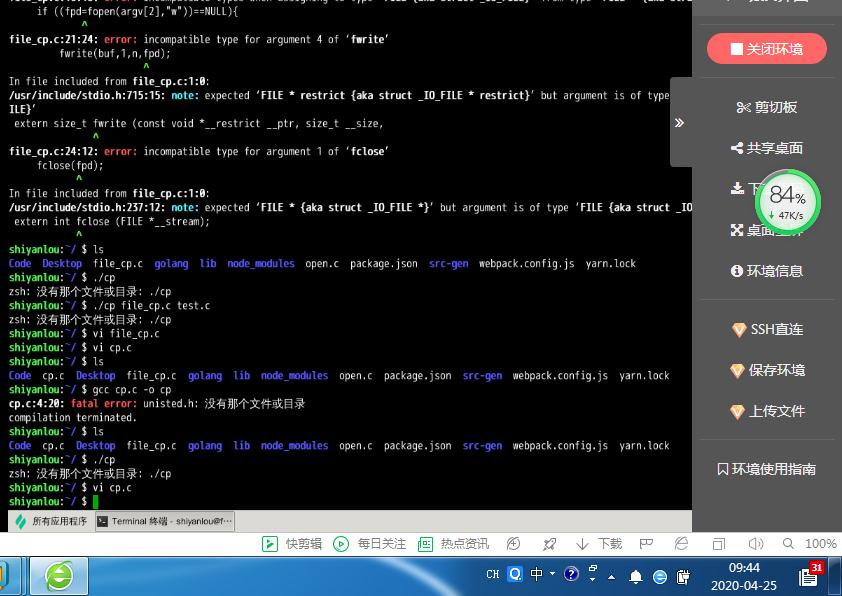Choose 上传文件 upload file option
Screen dimensions: 842x596
[x=767, y=411]
